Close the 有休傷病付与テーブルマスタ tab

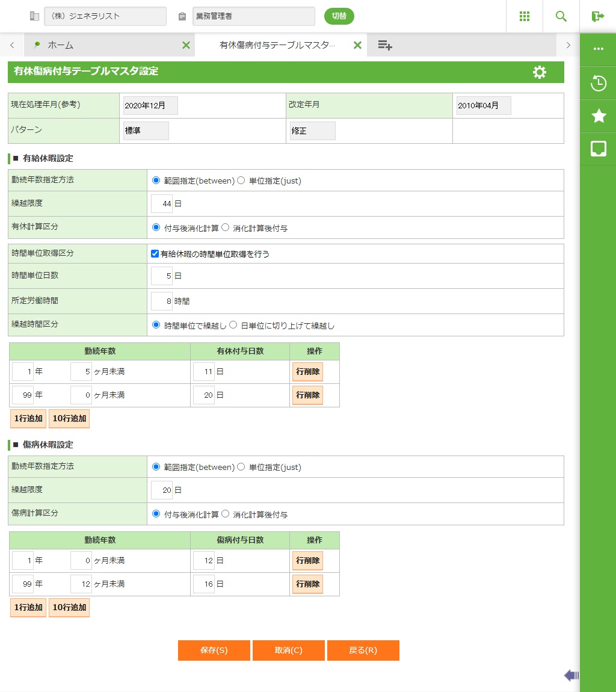[357, 45]
